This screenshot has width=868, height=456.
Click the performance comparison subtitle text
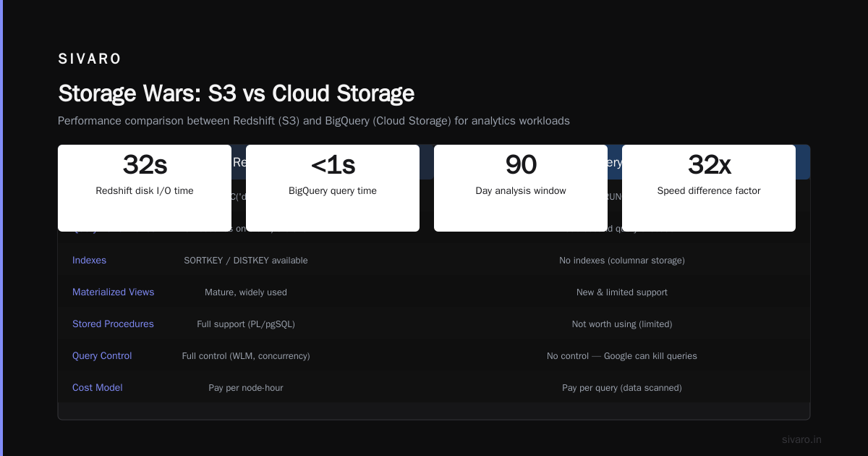[x=314, y=121]
